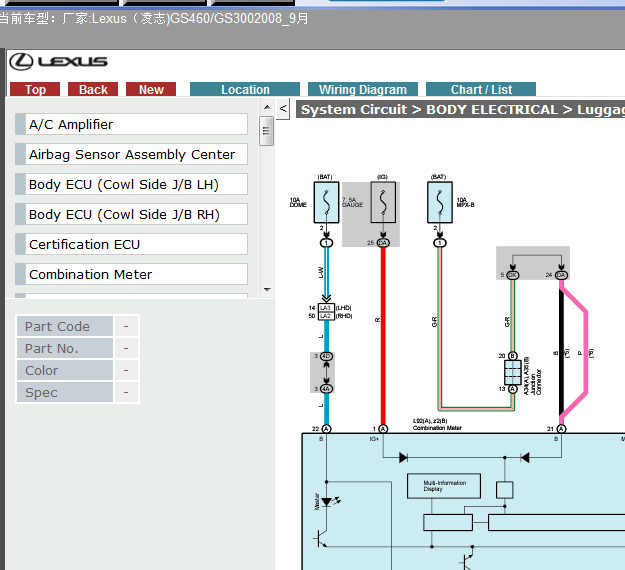Click the pink P wire

586,351
